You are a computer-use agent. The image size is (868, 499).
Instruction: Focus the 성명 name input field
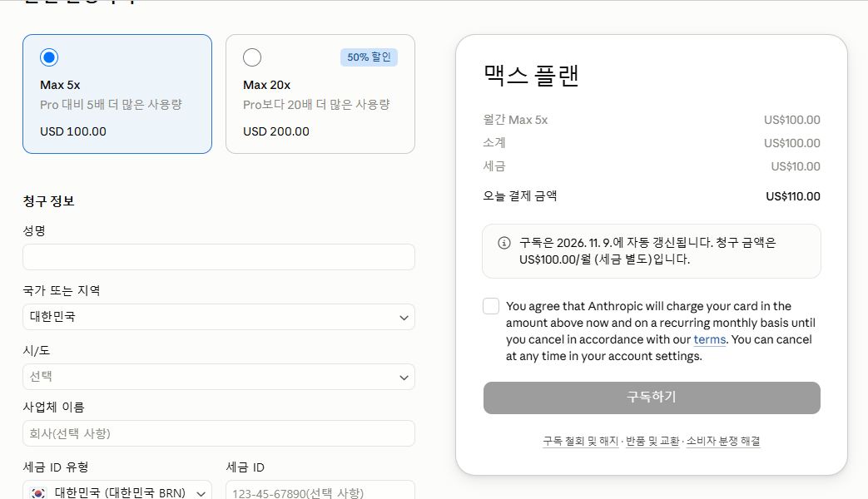pos(219,257)
